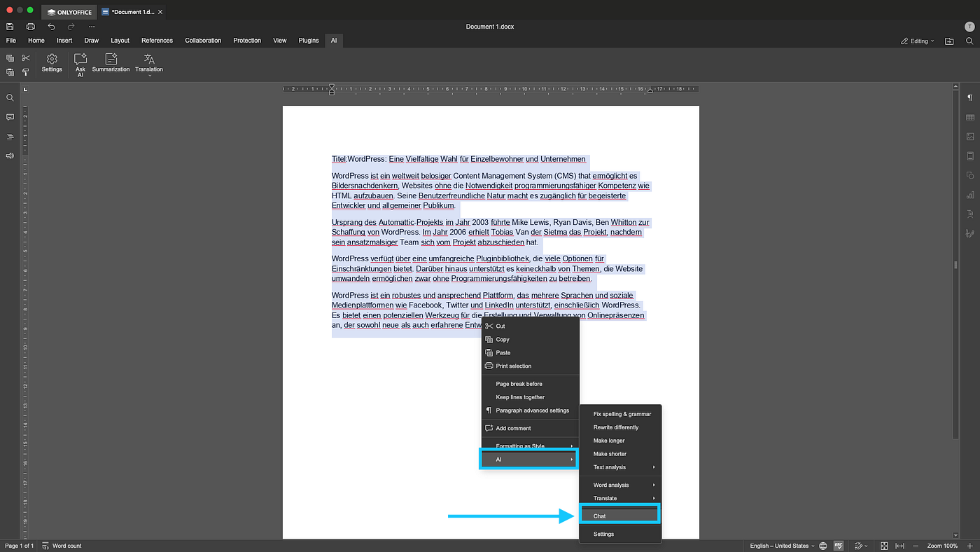Open Image settings in right sidebar
The image size is (980, 552).
tap(970, 137)
